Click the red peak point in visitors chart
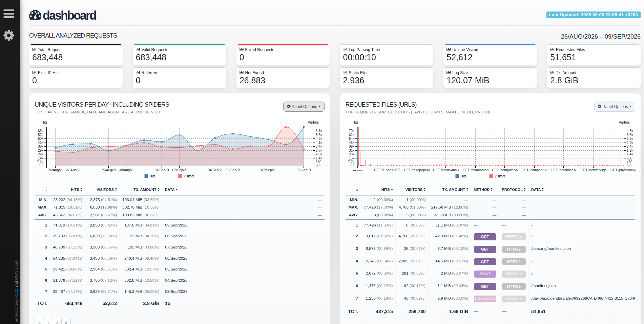Image resolution: width=644 pixels, height=324 pixels. point(286,127)
